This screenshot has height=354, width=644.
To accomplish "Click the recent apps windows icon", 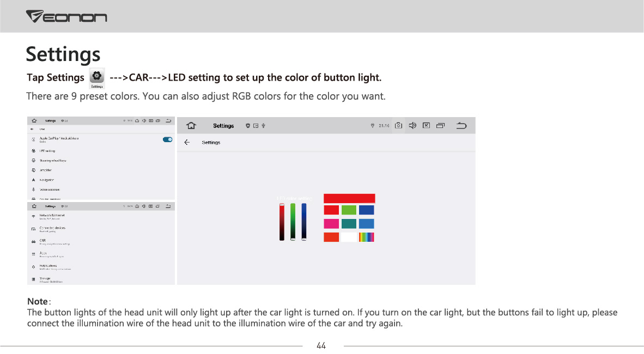I will coord(440,126).
